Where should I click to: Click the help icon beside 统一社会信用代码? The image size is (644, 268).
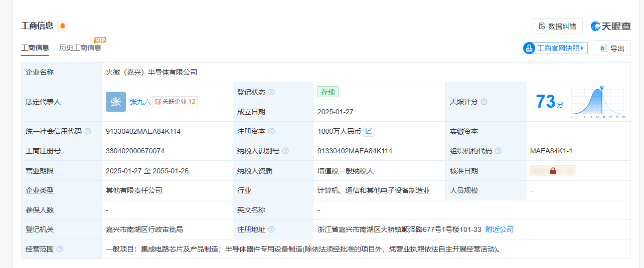[x=88, y=131]
